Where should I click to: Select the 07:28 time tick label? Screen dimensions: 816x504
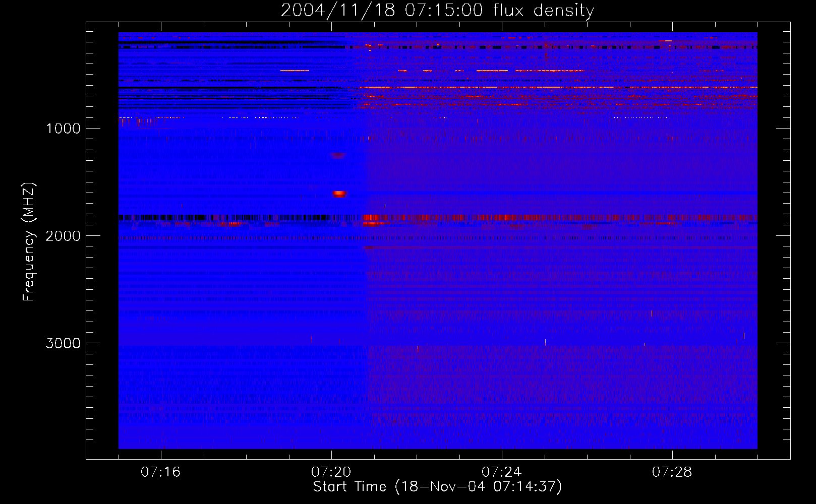(672, 472)
